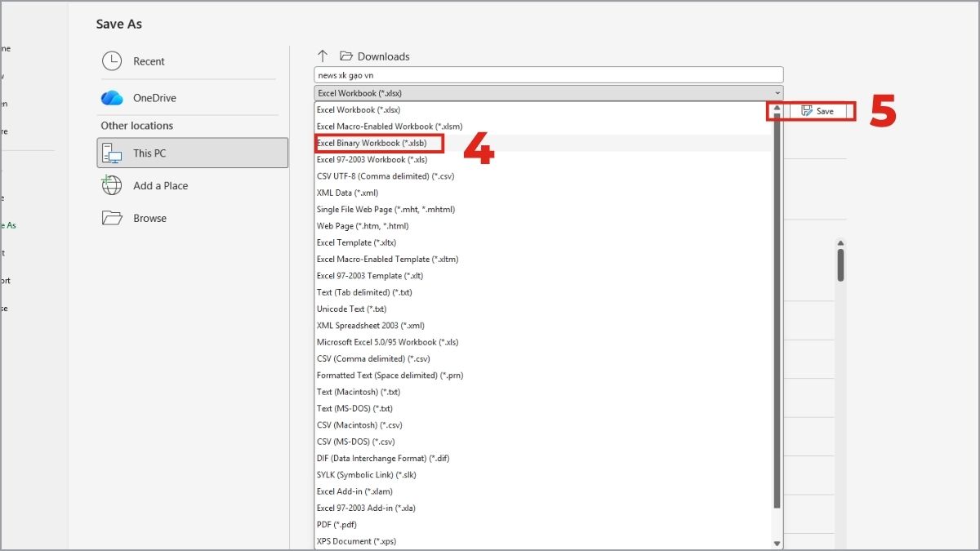Select DIF (Data Interchange Format)

(x=543, y=459)
